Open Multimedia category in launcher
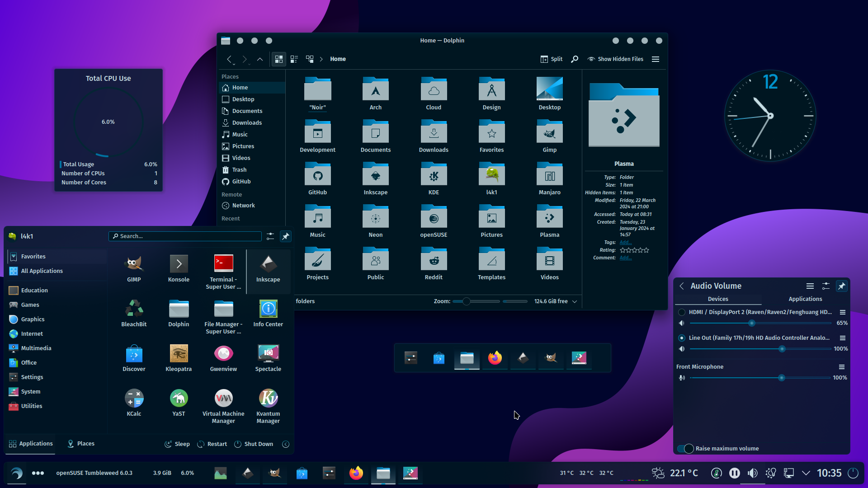868x488 pixels. pos(57,348)
